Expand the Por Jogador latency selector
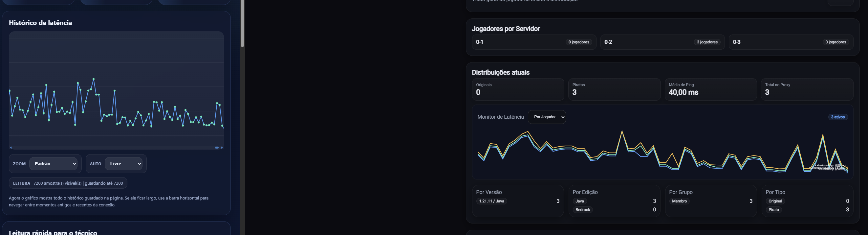Viewport: 868px width, 235px height. (x=547, y=117)
